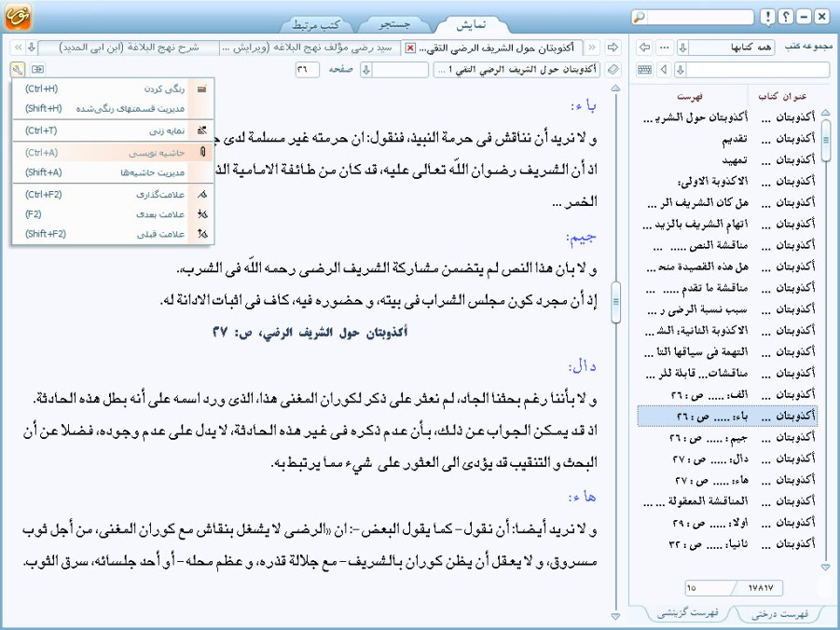Select the ثانيا: ص ۳۲ row

727,544
